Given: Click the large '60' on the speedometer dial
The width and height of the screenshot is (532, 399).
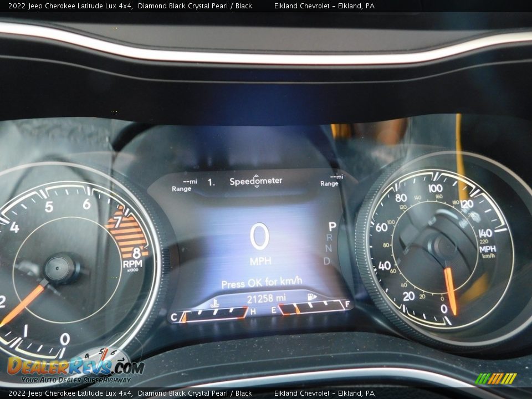Looking at the screenshot, I should coord(381,227).
